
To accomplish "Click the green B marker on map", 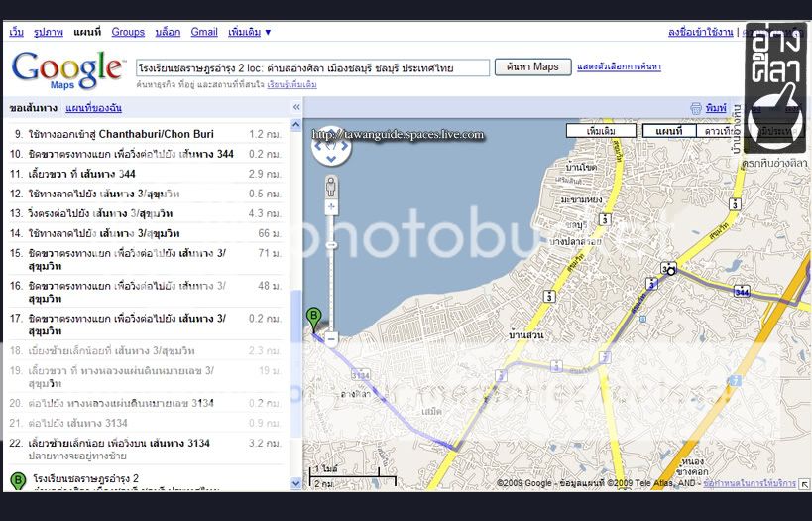I will [x=313, y=319].
